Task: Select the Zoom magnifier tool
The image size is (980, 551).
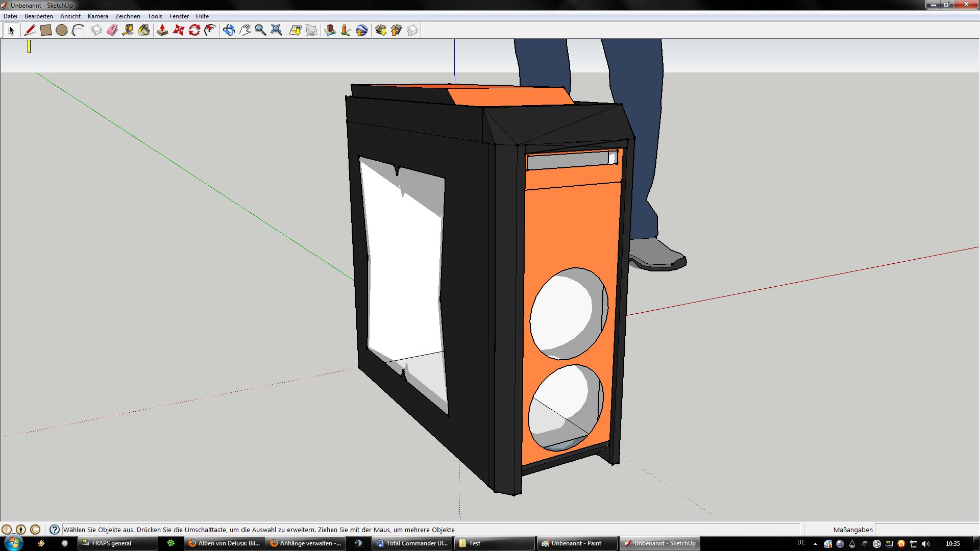Action: coord(260,31)
